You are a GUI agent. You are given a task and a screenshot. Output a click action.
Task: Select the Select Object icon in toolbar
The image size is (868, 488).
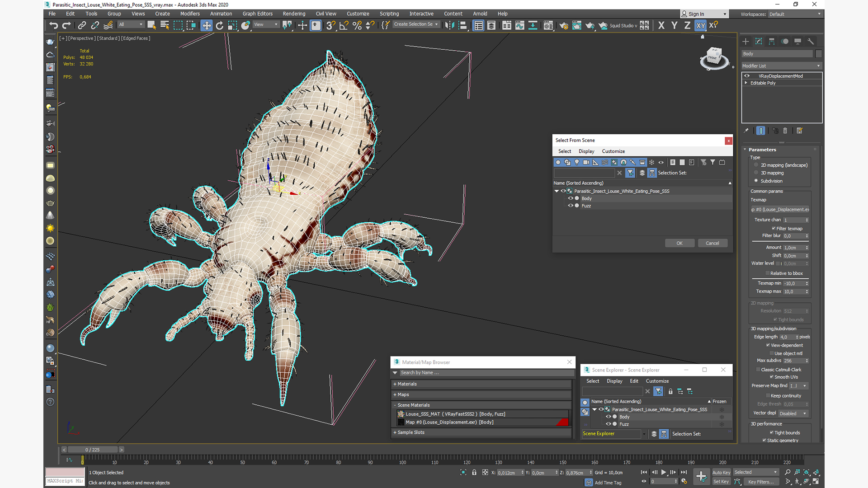point(151,25)
